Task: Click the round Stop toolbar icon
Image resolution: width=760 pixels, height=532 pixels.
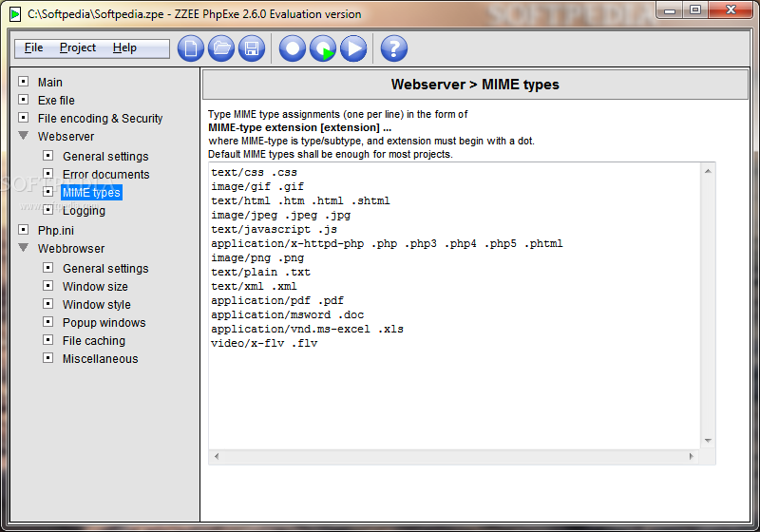Action: [x=293, y=48]
